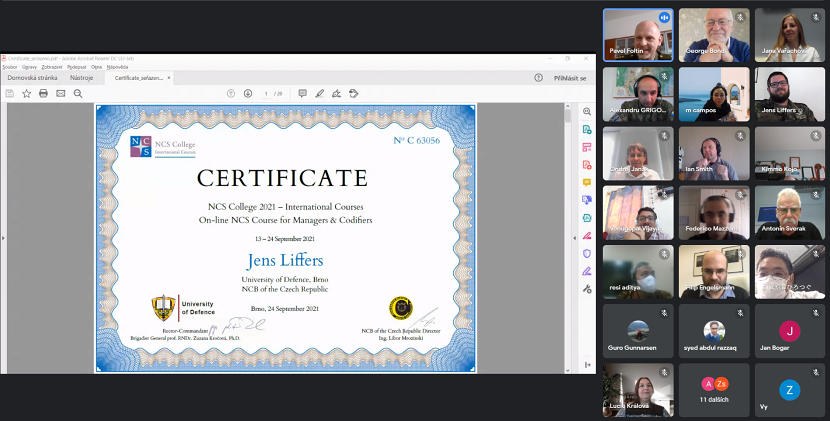Click the stamp tool icon in toolbar

pyautogui.click(x=354, y=94)
